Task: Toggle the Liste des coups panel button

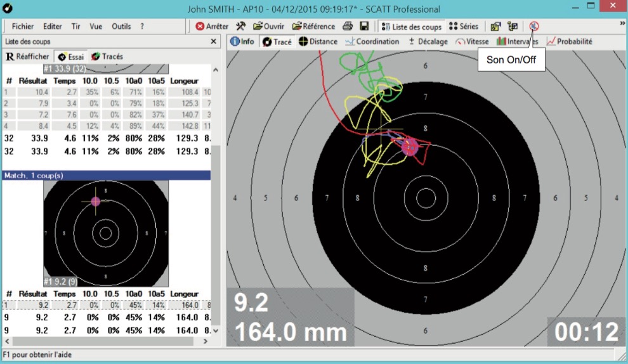Action: coord(411,27)
